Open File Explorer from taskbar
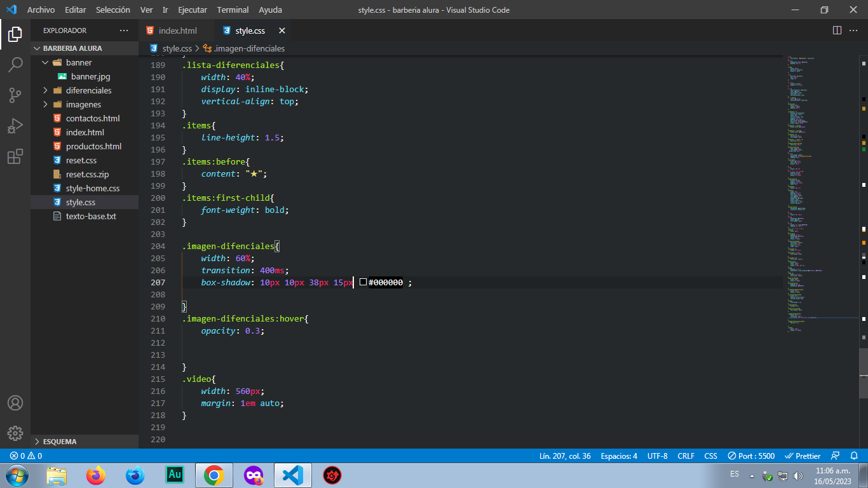 click(x=57, y=475)
